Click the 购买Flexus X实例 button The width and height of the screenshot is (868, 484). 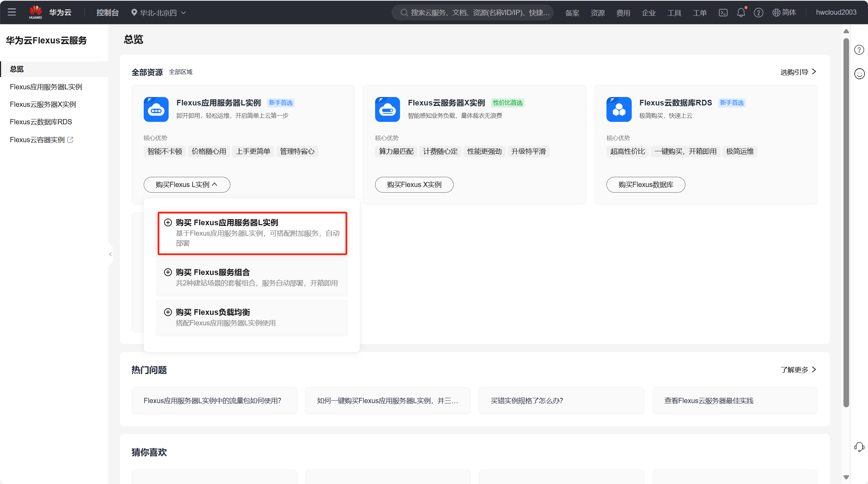point(414,185)
